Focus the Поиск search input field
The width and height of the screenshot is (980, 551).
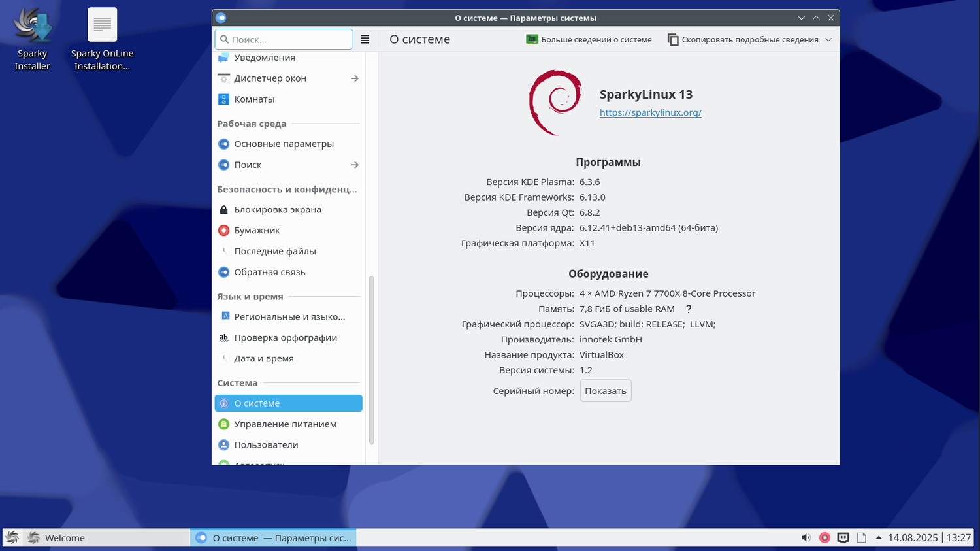click(284, 39)
